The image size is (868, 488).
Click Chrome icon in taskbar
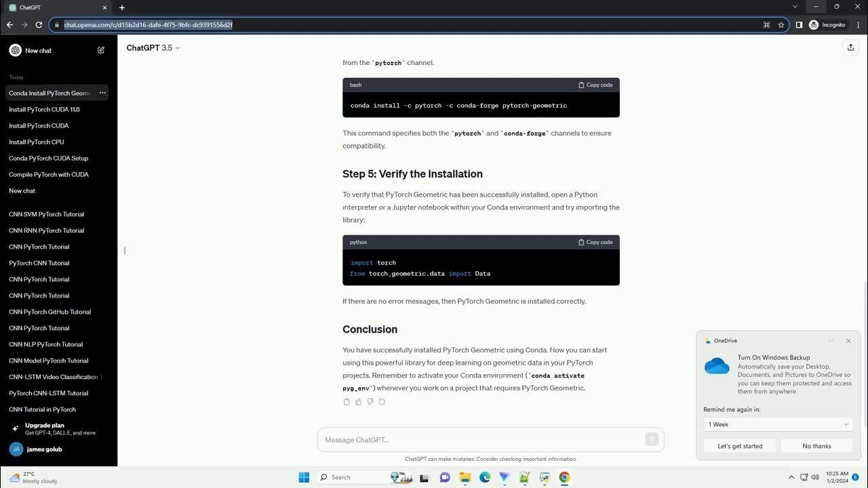click(x=564, y=477)
